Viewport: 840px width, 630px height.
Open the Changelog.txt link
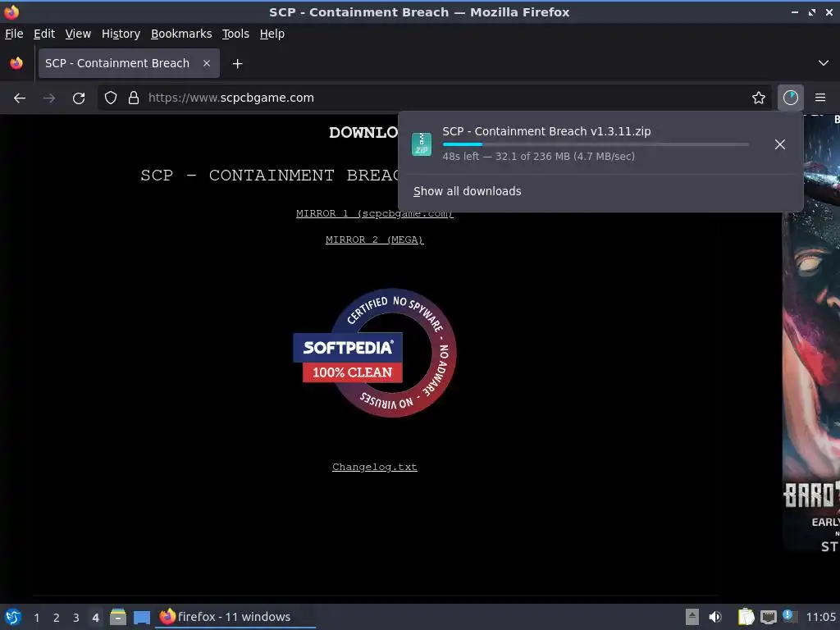click(374, 467)
